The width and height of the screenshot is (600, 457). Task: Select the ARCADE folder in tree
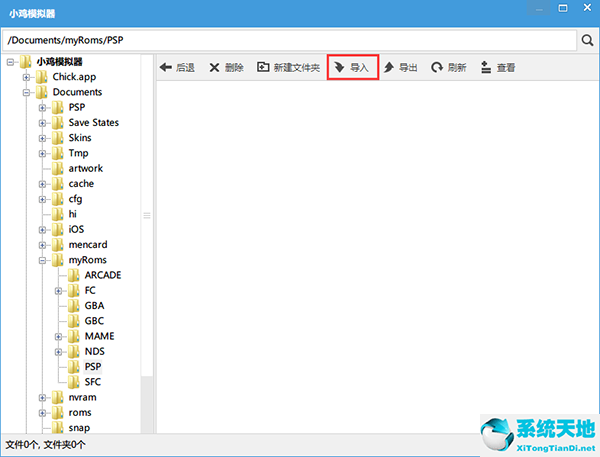click(102, 275)
